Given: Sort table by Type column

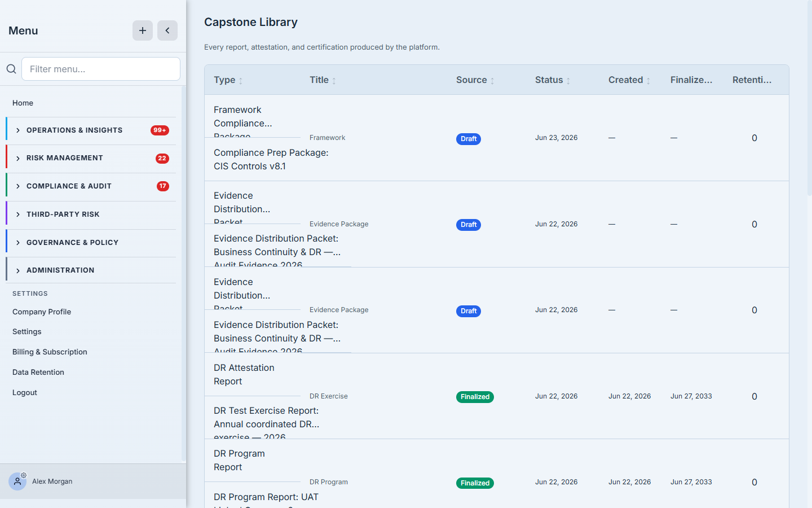Looking at the screenshot, I should pos(228,80).
